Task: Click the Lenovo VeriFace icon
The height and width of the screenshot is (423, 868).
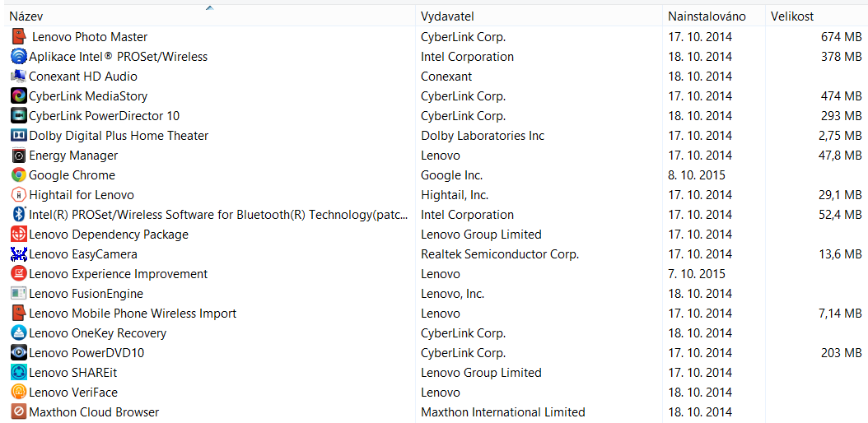Action: [19, 392]
